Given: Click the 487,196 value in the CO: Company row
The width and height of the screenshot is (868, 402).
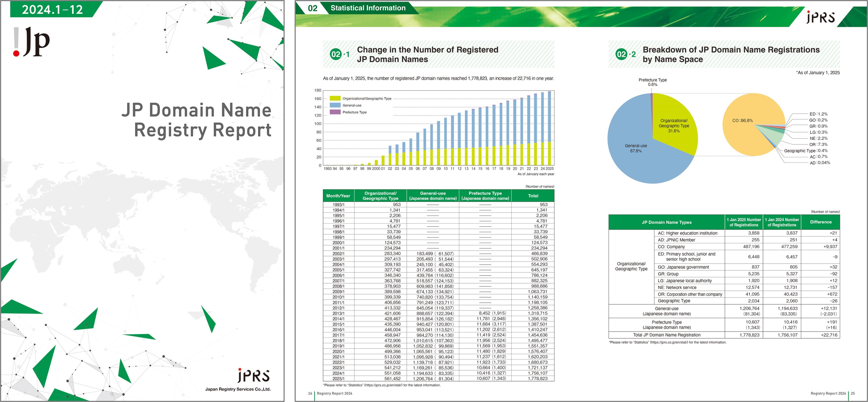Looking at the screenshot, I should (x=751, y=247).
